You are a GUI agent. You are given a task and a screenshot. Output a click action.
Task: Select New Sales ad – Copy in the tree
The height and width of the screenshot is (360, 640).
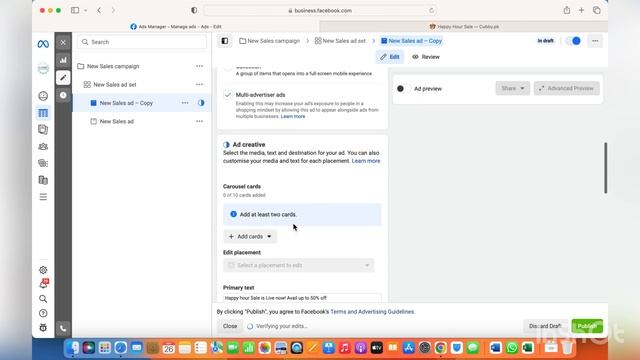click(x=126, y=103)
